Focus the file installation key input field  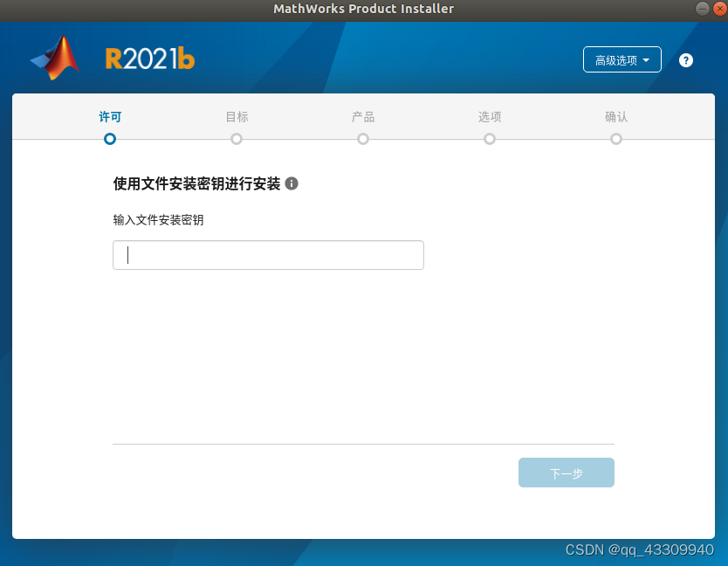tap(268, 255)
